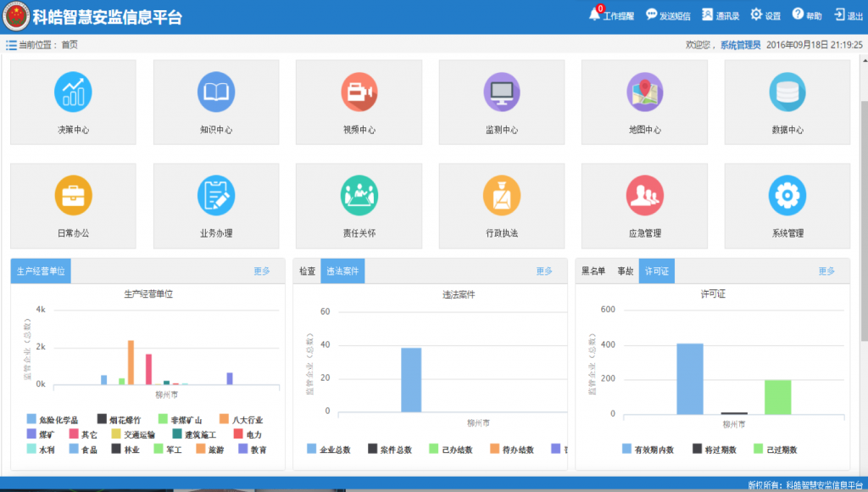Expand the menu icon beside 当前位置
The width and height of the screenshot is (868, 492).
(11, 45)
